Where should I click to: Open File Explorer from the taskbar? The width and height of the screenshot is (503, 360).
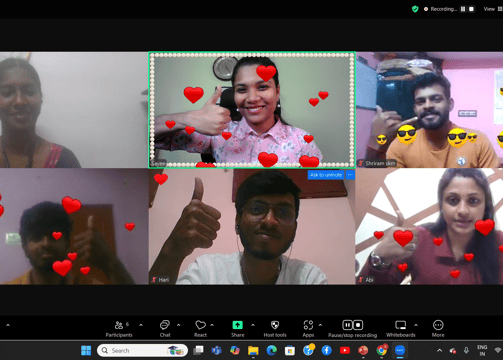pos(253,350)
